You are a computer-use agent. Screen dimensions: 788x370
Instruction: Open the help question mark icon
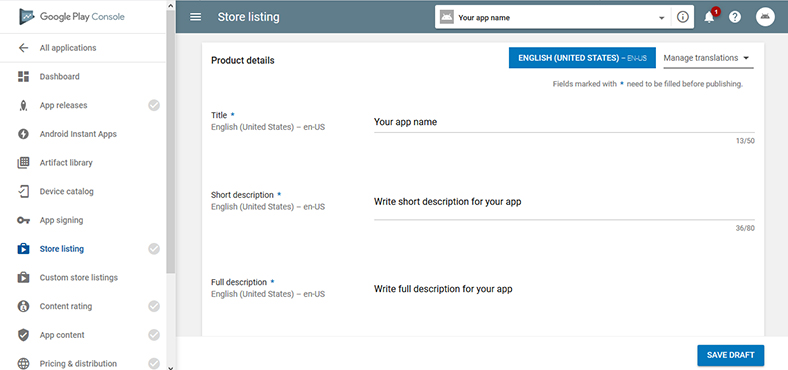pos(735,17)
